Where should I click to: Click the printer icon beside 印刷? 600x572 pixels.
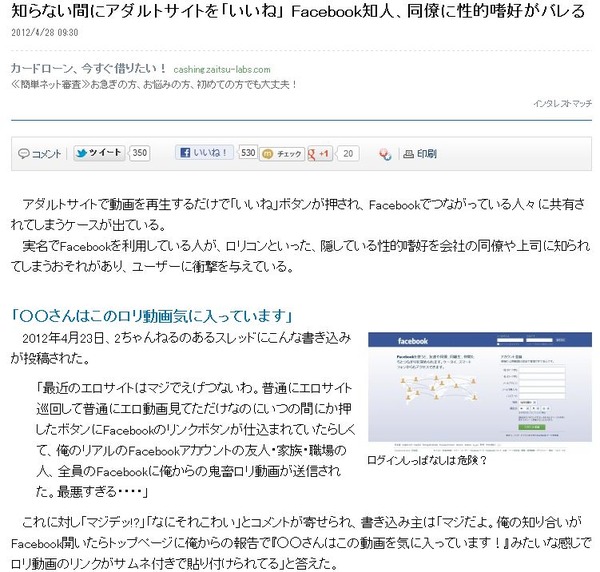click(409, 154)
